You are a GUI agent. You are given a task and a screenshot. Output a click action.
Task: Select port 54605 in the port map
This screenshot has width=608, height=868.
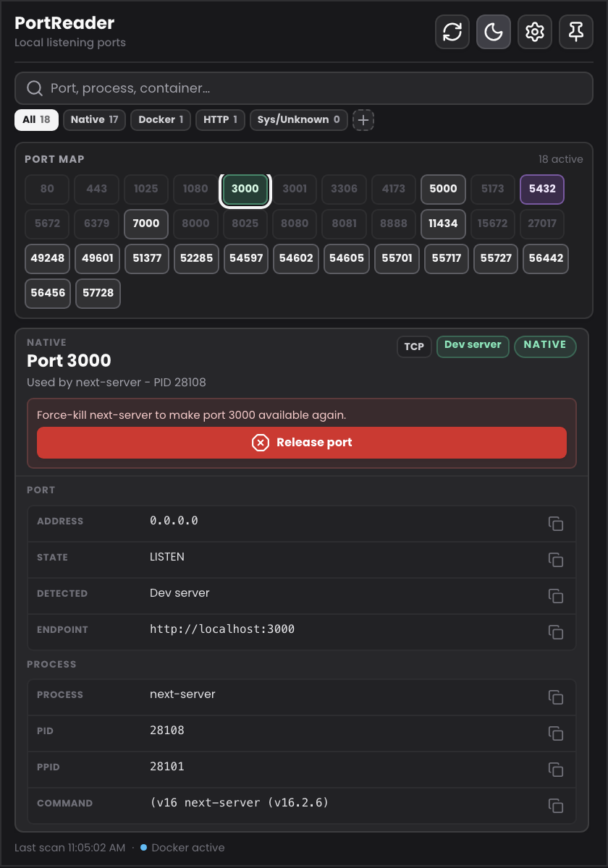click(346, 258)
